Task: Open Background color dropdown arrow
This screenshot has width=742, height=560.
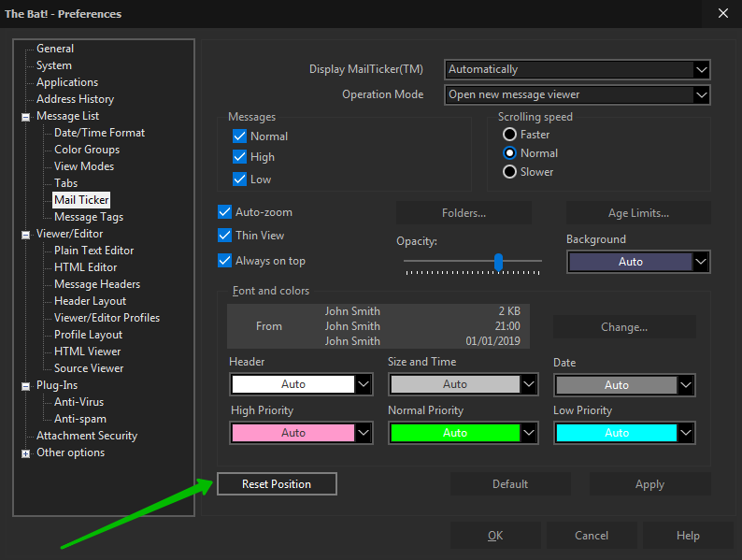Action: click(x=701, y=262)
